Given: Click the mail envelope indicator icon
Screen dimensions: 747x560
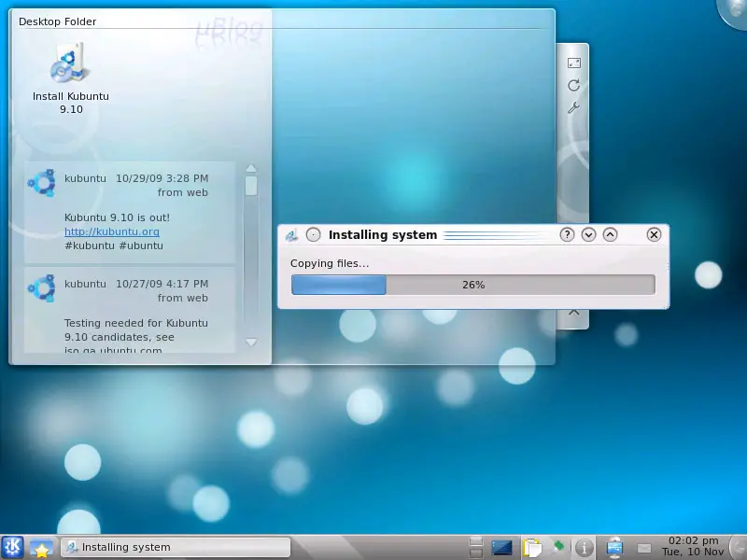Looking at the screenshot, I should (643, 548).
